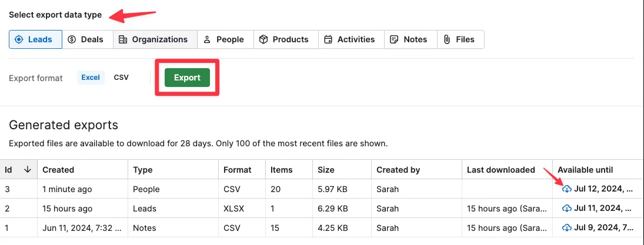Viewport: 644px width, 245px height.
Task: Set export format to Excel
Action: [91, 77]
